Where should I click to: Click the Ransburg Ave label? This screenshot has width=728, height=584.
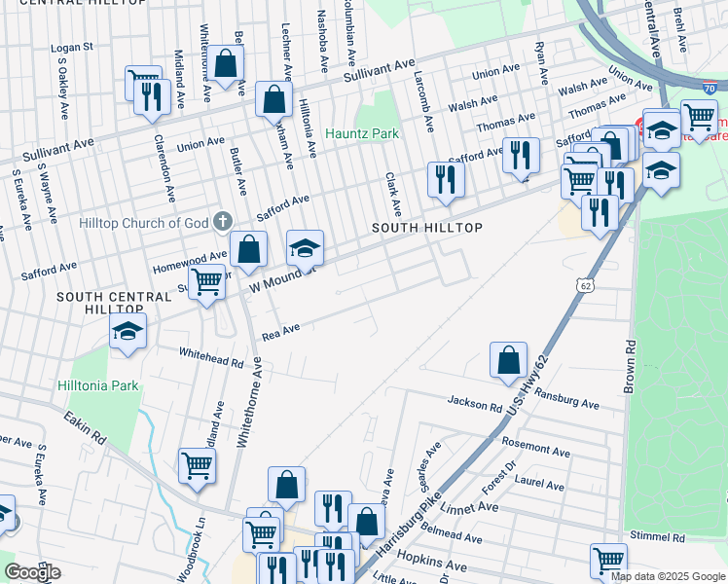pyautogui.click(x=566, y=399)
